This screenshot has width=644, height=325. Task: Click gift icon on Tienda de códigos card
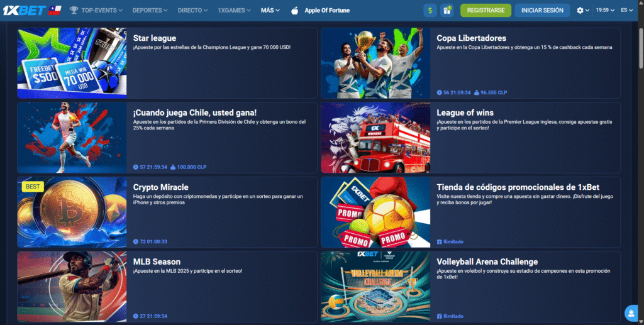(440, 241)
